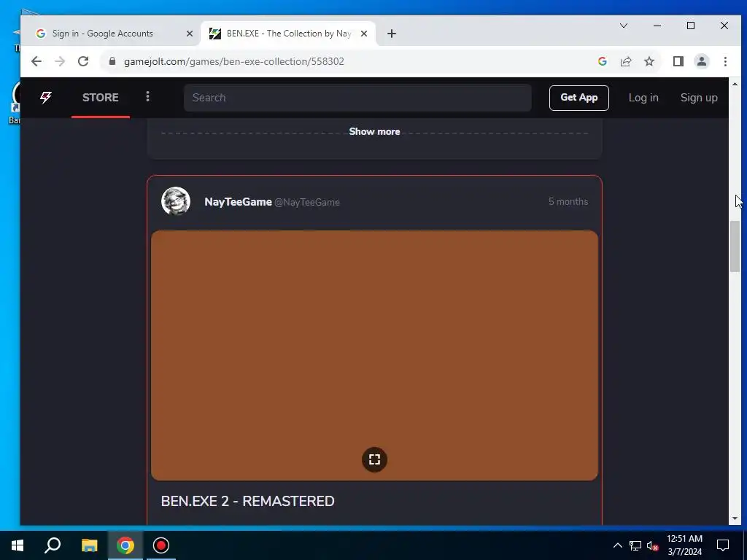This screenshot has width=747, height=560.
Task: Open the tab search chevron
Action: (x=624, y=26)
